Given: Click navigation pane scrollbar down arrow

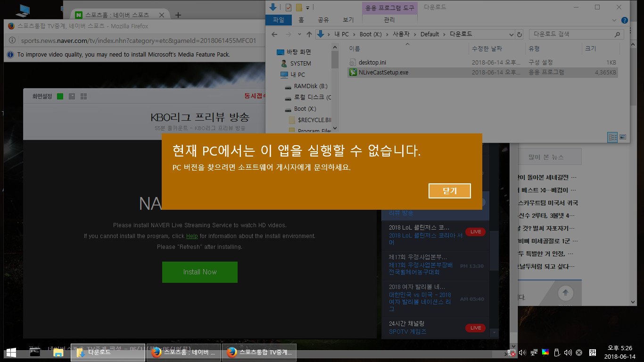Looking at the screenshot, I should click(335, 128).
